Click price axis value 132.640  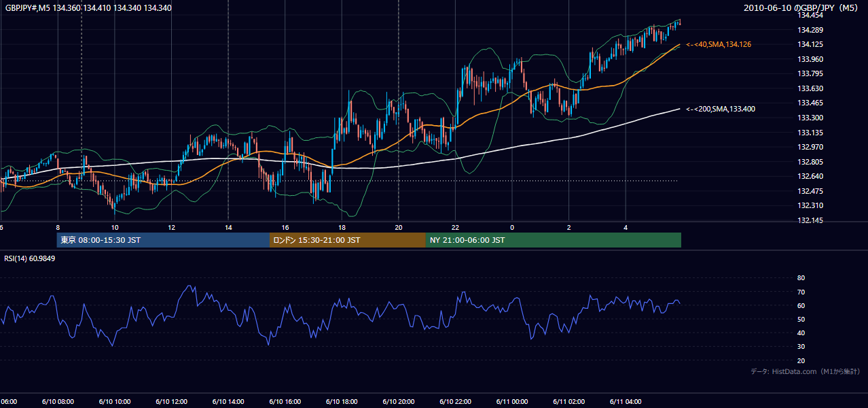tap(810, 176)
